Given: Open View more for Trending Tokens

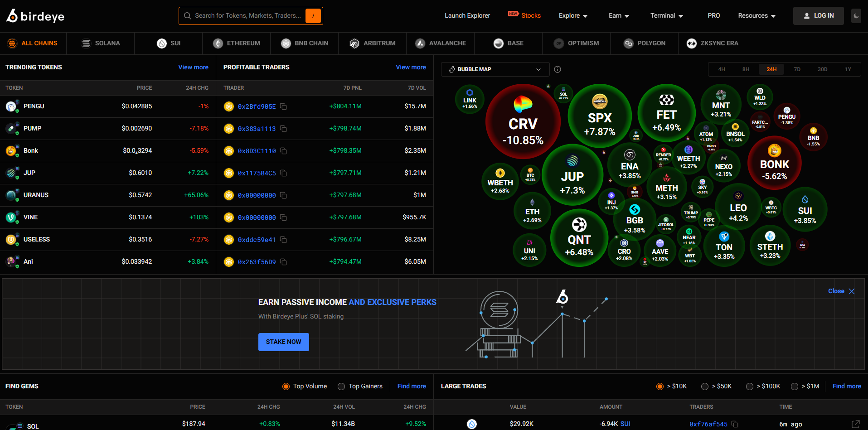Looking at the screenshot, I should (x=193, y=67).
